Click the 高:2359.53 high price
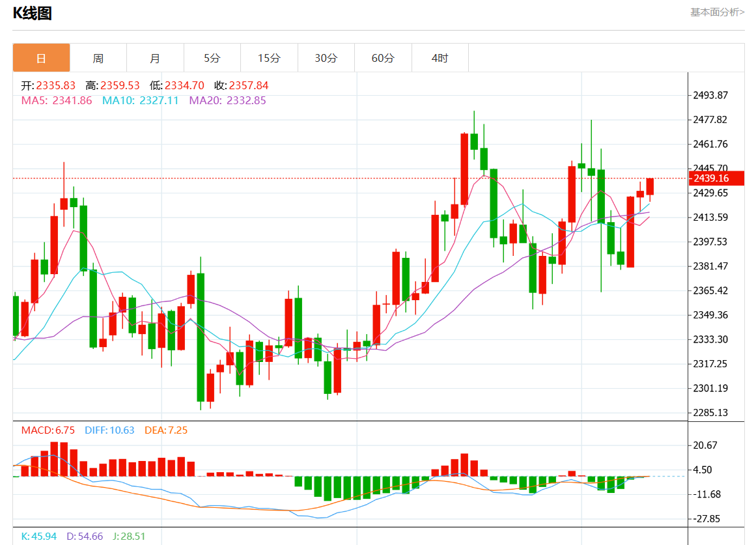 pyautogui.click(x=113, y=85)
